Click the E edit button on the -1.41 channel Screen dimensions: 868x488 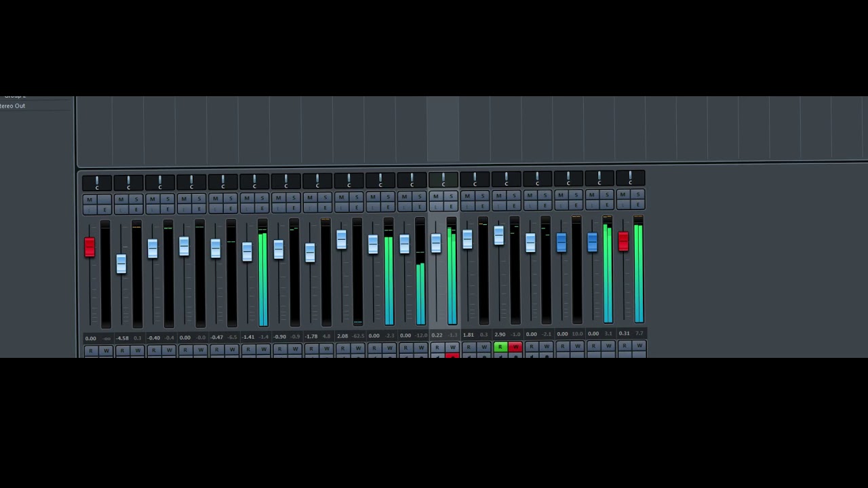[x=262, y=209]
